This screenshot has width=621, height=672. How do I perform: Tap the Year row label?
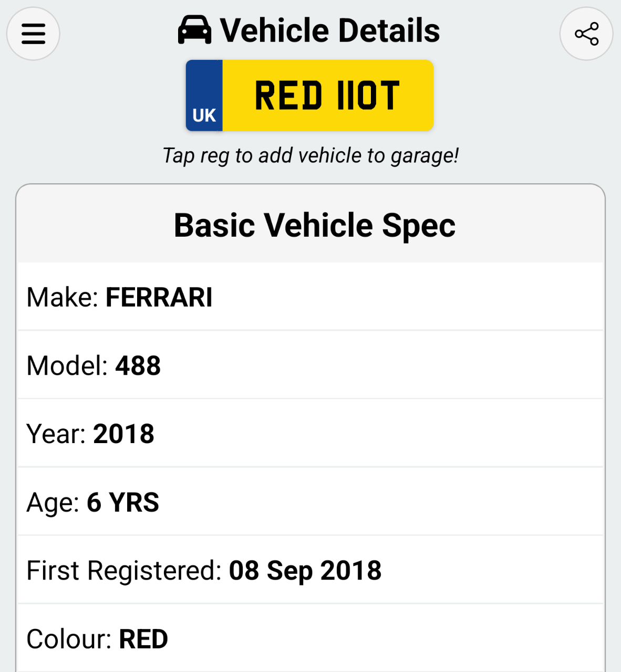56,434
